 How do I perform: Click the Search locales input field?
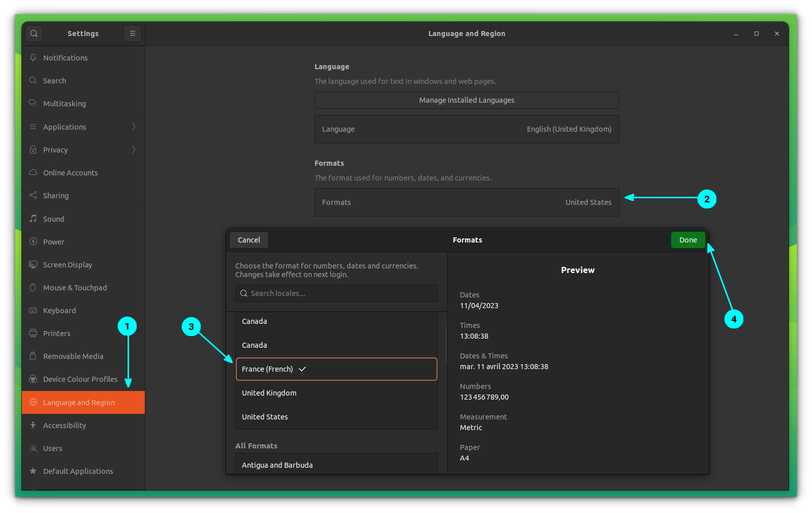pyautogui.click(x=336, y=293)
